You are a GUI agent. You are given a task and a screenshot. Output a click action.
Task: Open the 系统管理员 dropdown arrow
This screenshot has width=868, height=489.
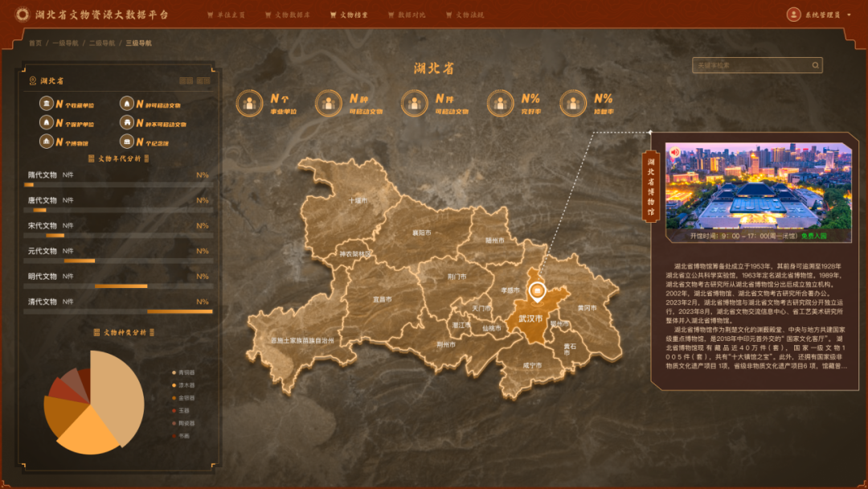[x=850, y=15]
